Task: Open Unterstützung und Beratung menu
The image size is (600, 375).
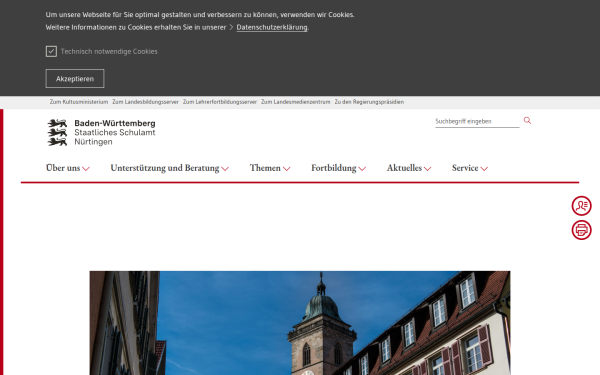Action: [165, 168]
